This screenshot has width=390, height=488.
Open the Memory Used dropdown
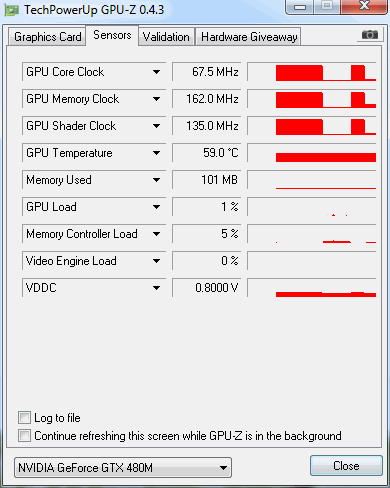click(x=156, y=180)
